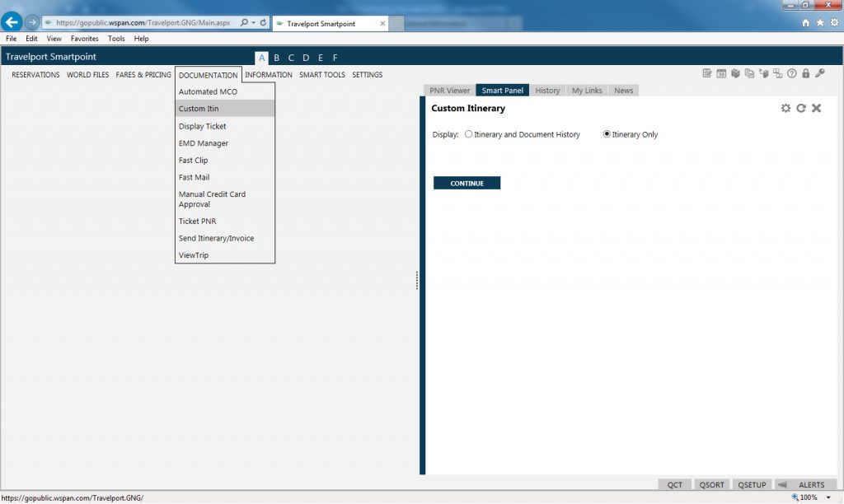This screenshot has width=844, height=504.
Task: Switch to the History tab
Action: [547, 91]
